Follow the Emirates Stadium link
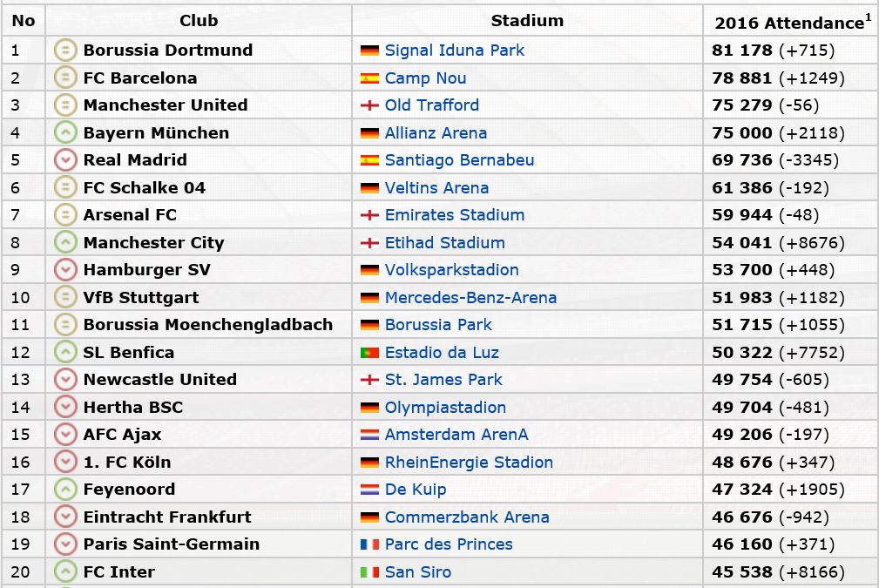This screenshot has width=879, height=588. (x=454, y=215)
